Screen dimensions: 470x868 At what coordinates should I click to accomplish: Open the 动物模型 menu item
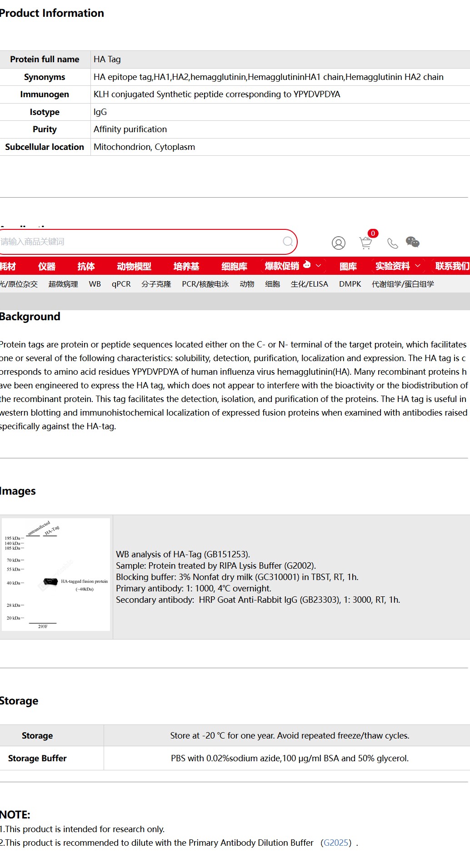click(x=134, y=266)
